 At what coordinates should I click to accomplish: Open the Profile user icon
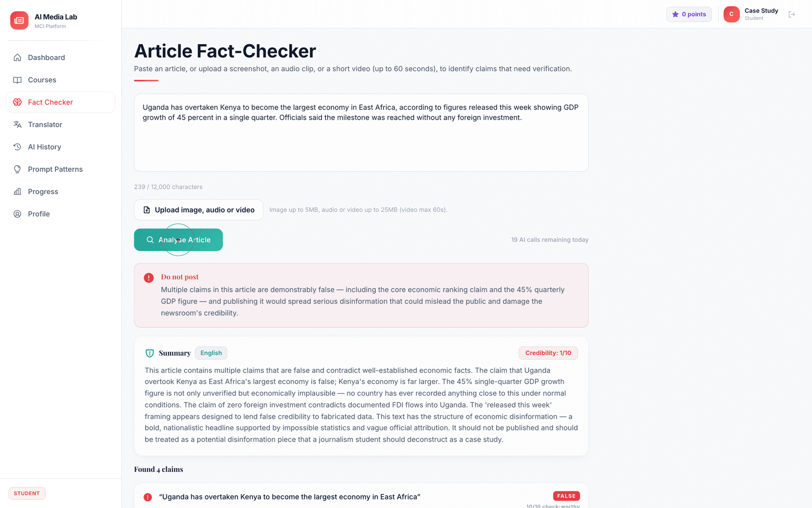17,214
